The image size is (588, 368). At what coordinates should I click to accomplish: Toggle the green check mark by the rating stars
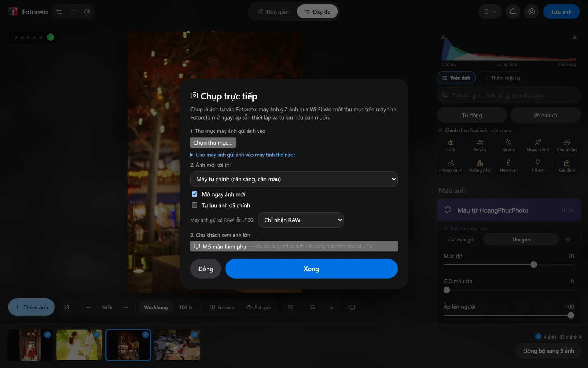(51, 37)
